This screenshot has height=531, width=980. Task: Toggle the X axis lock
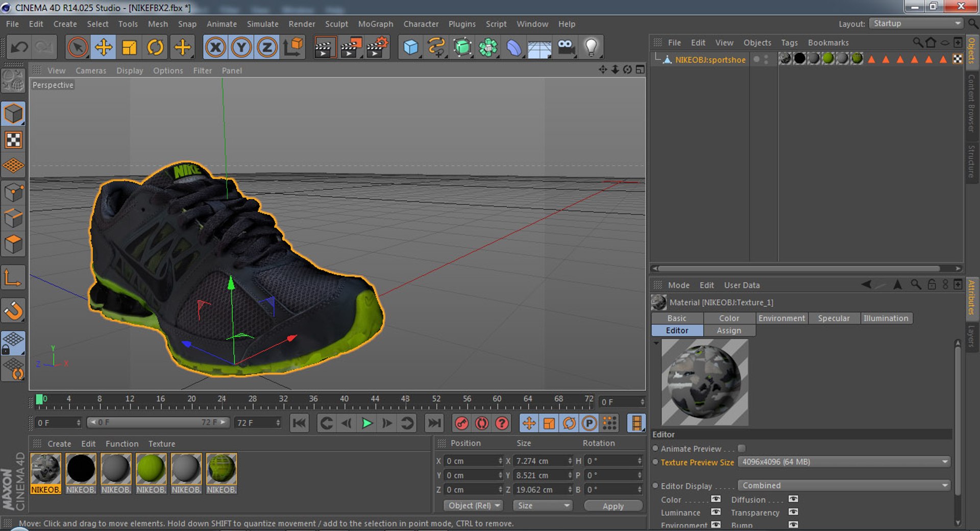pyautogui.click(x=215, y=47)
